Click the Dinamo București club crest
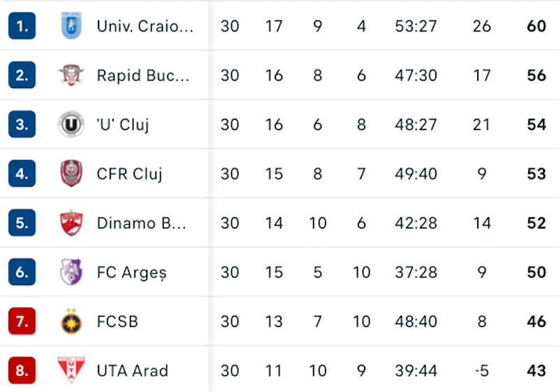 71,223
